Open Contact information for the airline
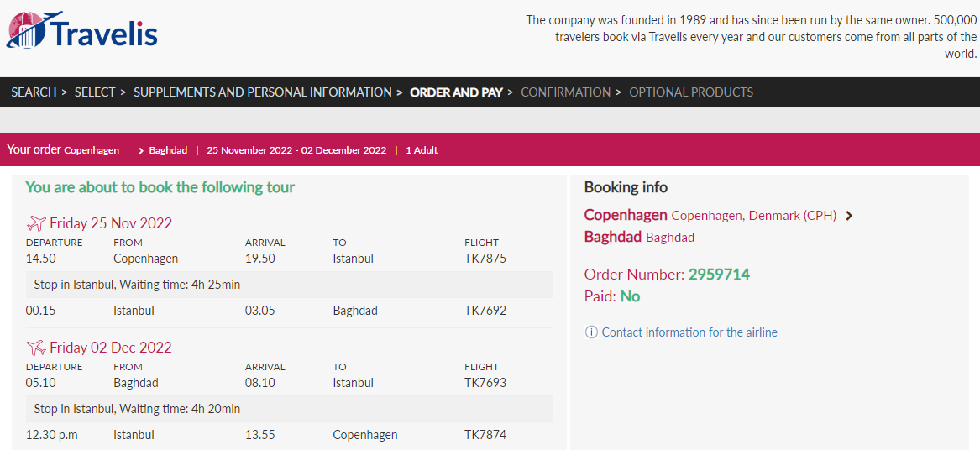 (689, 332)
